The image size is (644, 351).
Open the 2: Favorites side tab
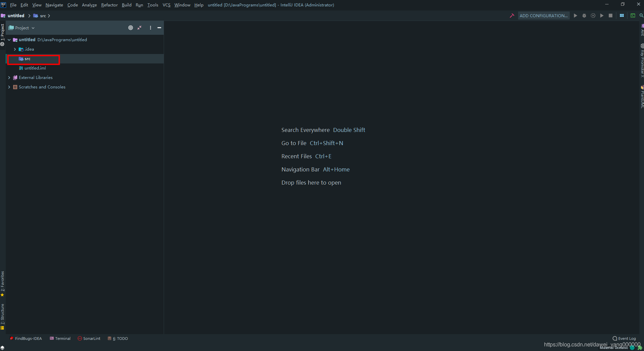click(2, 284)
